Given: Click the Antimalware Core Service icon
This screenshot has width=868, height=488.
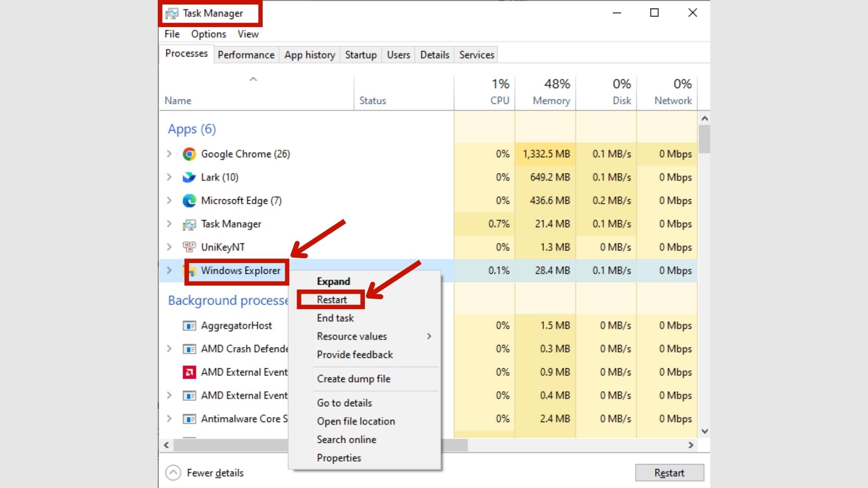Looking at the screenshot, I should 189,419.
